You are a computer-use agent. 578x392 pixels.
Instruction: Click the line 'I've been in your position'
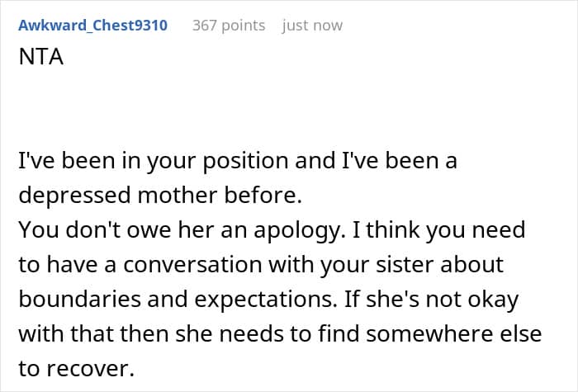click(x=238, y=161)
